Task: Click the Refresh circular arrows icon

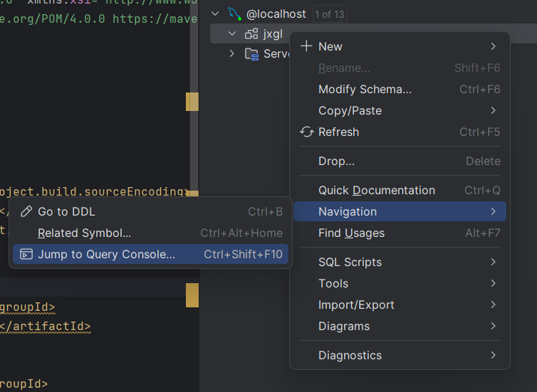Action: click(x=306, y=132)
